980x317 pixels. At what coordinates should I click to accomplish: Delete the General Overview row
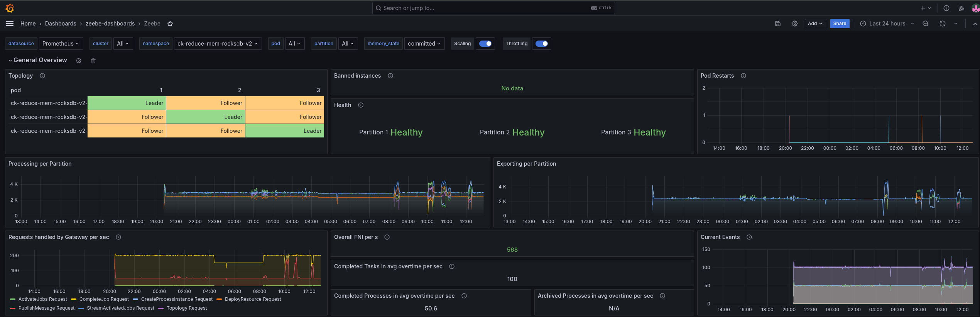click(x=93, y=61)
